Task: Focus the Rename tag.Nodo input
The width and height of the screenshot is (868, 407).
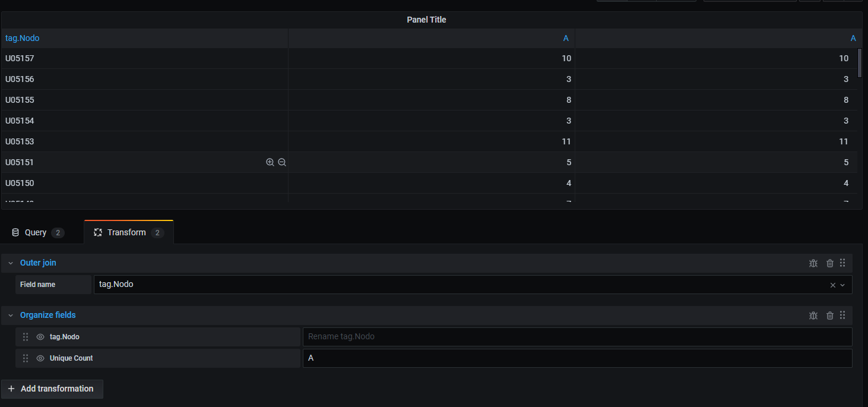Action: click(578, 337)
